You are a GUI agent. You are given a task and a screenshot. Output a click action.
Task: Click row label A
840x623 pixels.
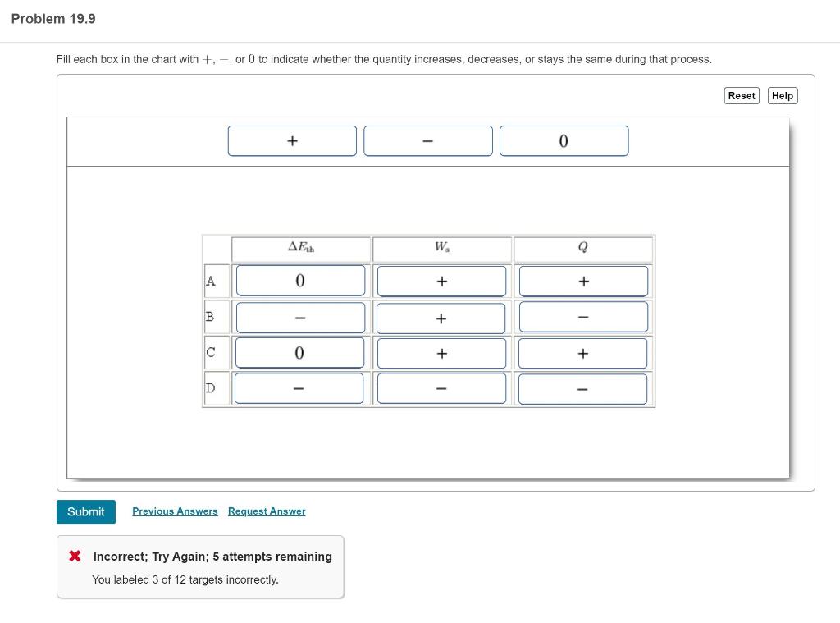211,281
